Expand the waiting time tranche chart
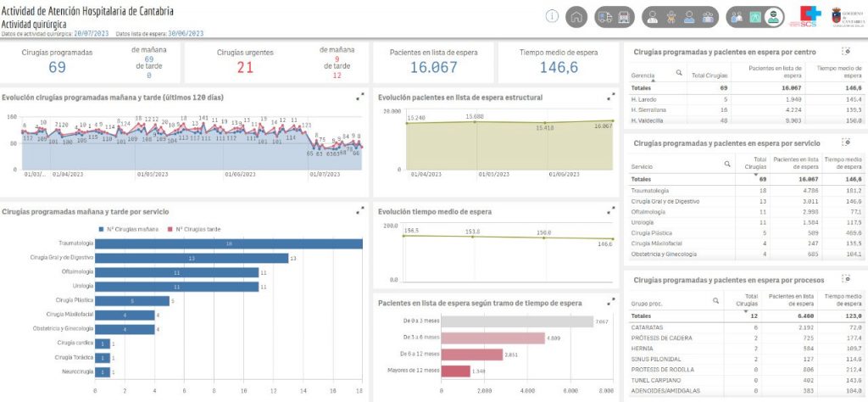This screenshot has height=402, width=868. (612, 301)
